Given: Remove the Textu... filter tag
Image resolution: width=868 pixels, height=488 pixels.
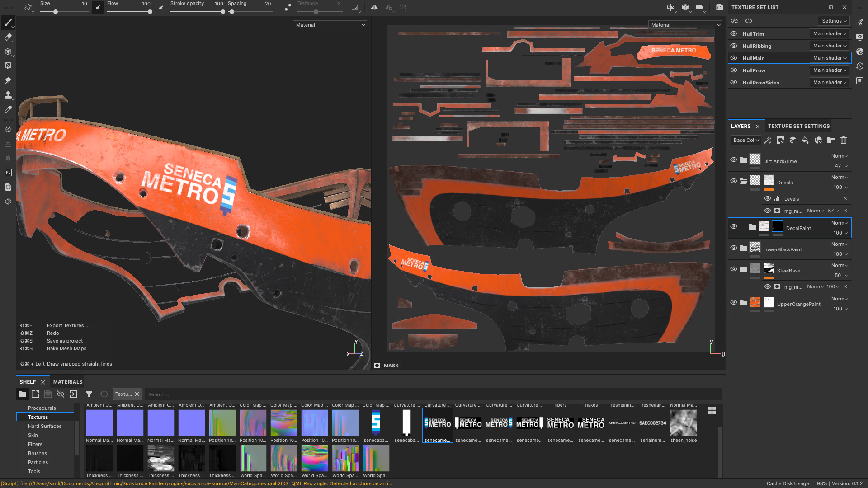Looking at the screenshot, I should 137,394.
